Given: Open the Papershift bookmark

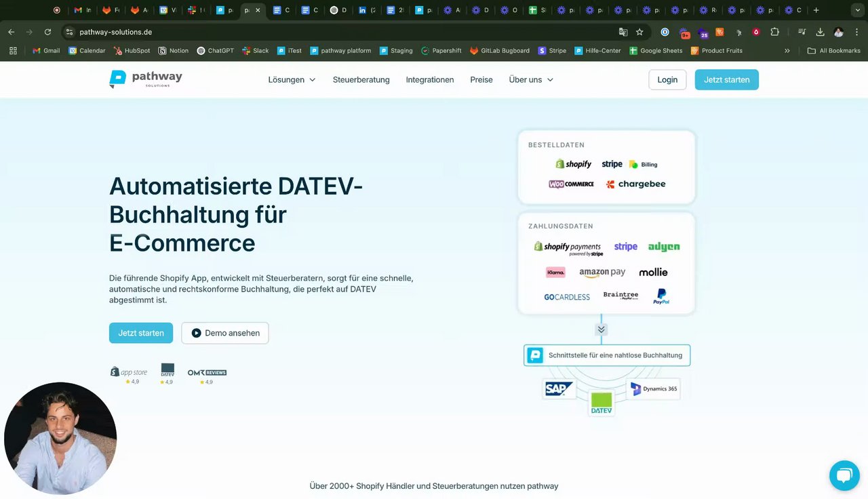Looking at the screenshot, I should click(x=441, y=50).
